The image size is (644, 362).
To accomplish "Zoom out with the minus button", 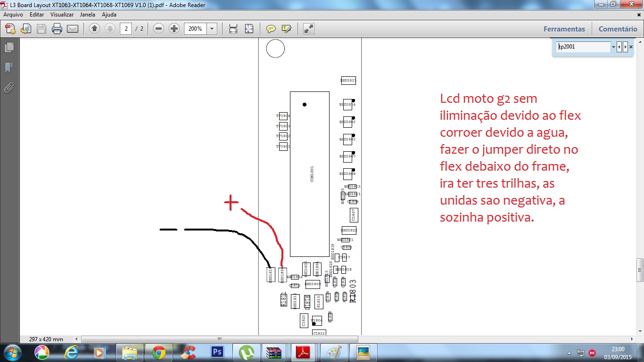I will [x=159, y=29].
